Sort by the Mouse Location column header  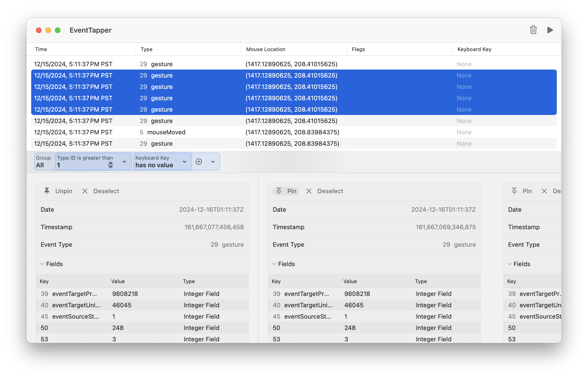(266, 49)
